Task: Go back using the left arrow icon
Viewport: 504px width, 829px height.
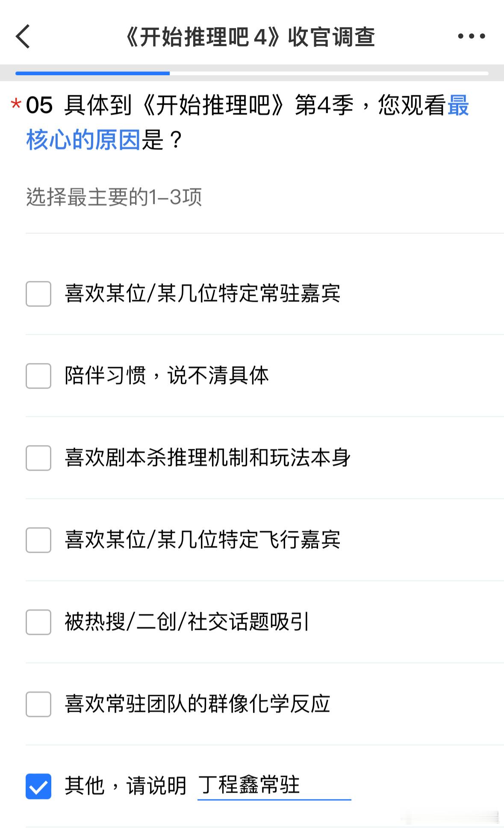Action: pos(23,36)
